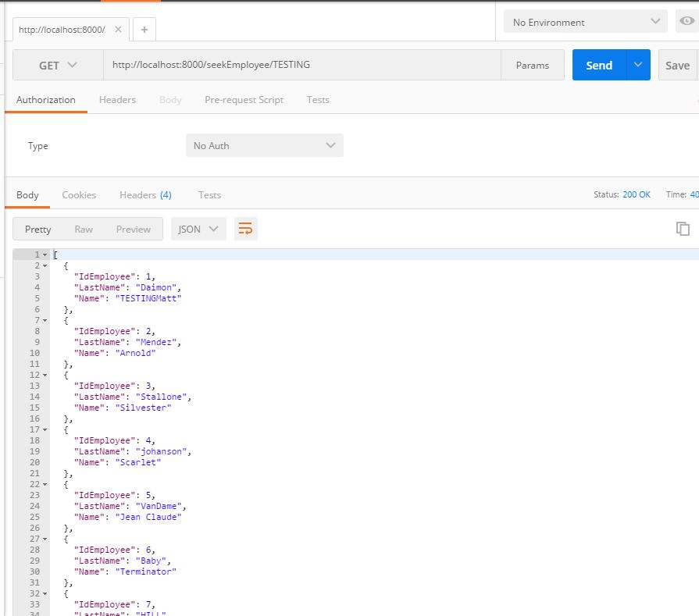Open the request Tests tab

coord(318,100)
